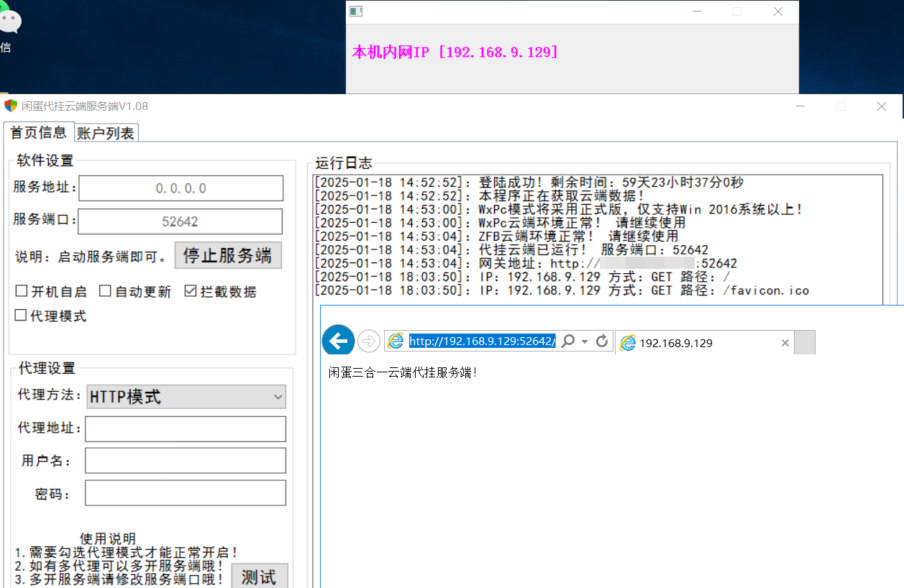This screenshot has width=904, height=588.
Task: Switch to the 首页信息 tab
Action: point(38,132)
